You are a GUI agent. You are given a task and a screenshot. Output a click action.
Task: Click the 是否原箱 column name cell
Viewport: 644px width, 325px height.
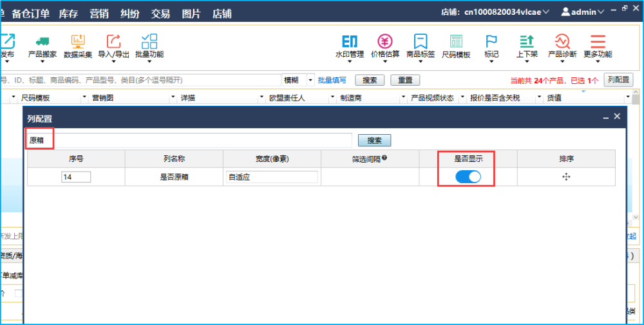click(x=174, y=177)
